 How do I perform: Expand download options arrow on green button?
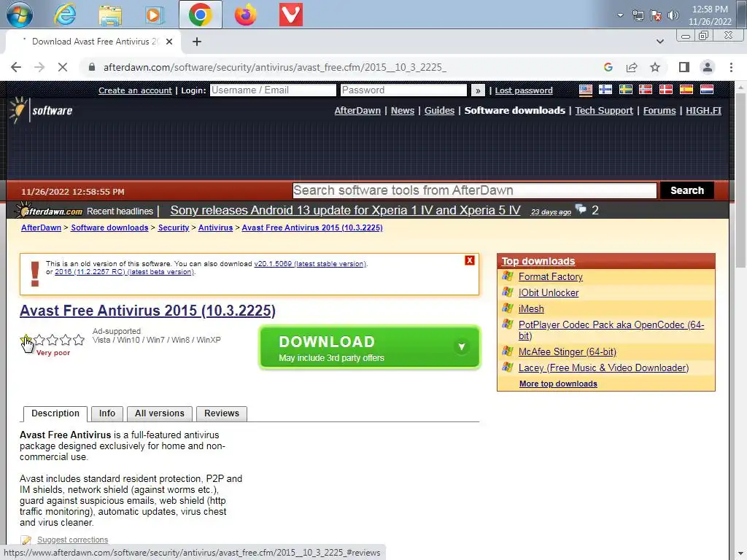pos(461,346)
